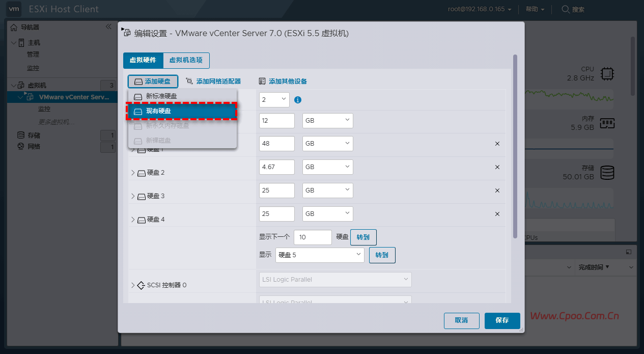
Task: Click the edit settings dialog title icon
Action: click(127, 33)
